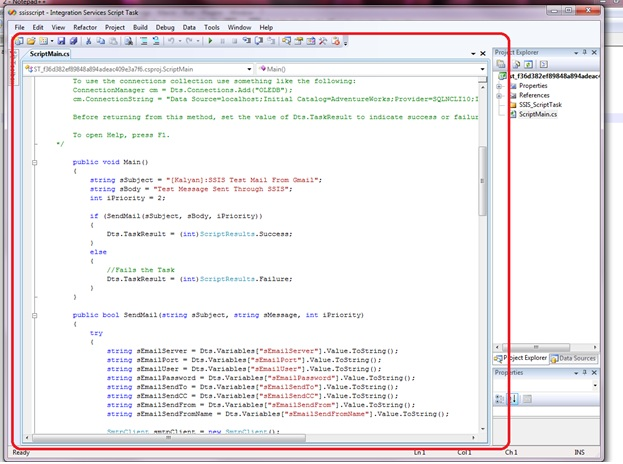Click the Redo arrow icon
The height and width of the screenshot is (464, 623).
[189, 41]
